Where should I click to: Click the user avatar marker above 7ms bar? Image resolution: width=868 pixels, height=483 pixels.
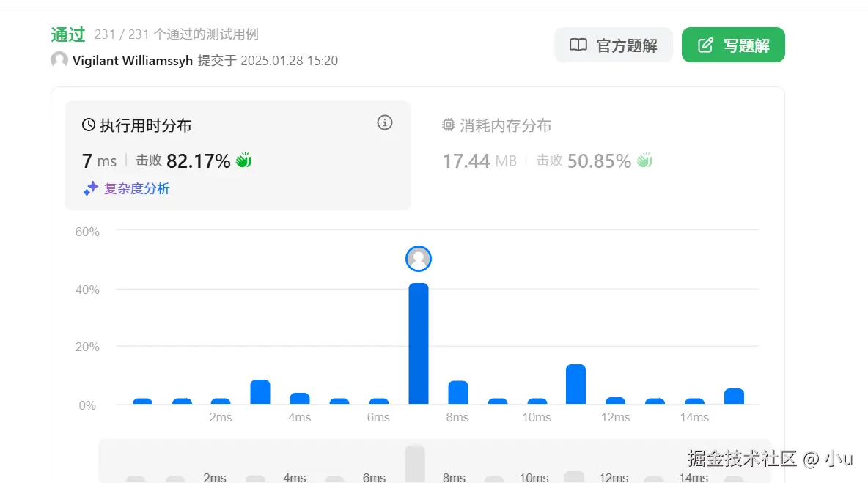pos(419,259)
